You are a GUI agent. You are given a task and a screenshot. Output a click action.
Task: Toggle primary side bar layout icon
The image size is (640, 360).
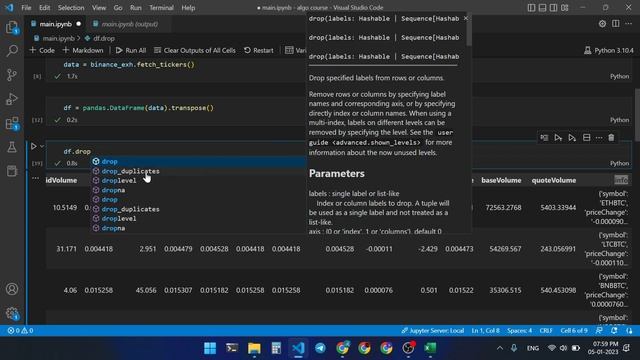click(531, 8)
